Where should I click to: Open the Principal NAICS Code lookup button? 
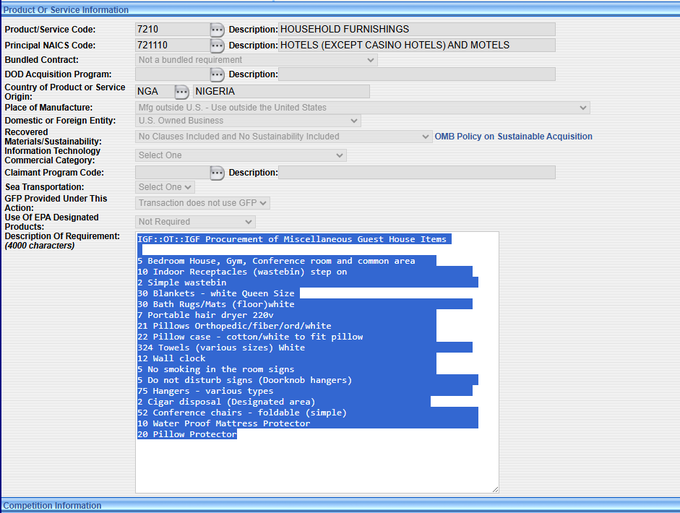217,45
